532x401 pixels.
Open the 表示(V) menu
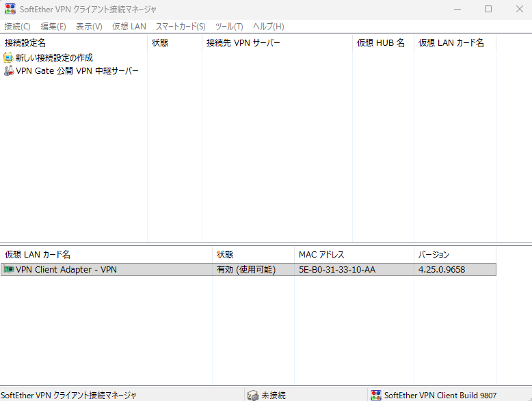(x=89, y=27)
